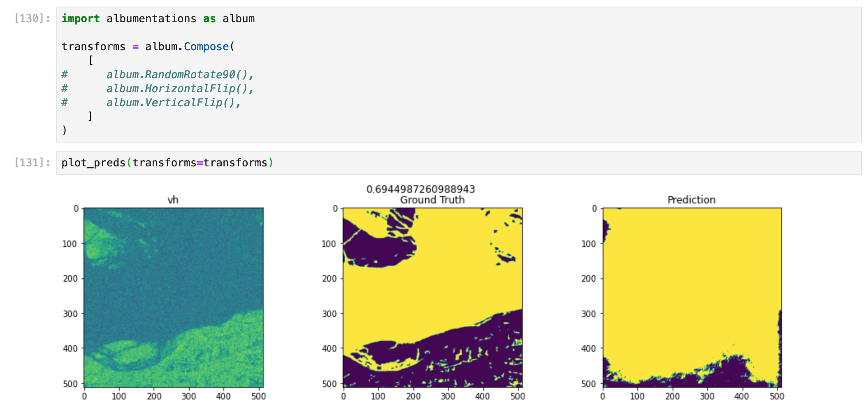Click the commented album.RandomRotate90() line
The width and height of the screenshot is (868, 411).
pyautogui.click(x=158, y=75)
